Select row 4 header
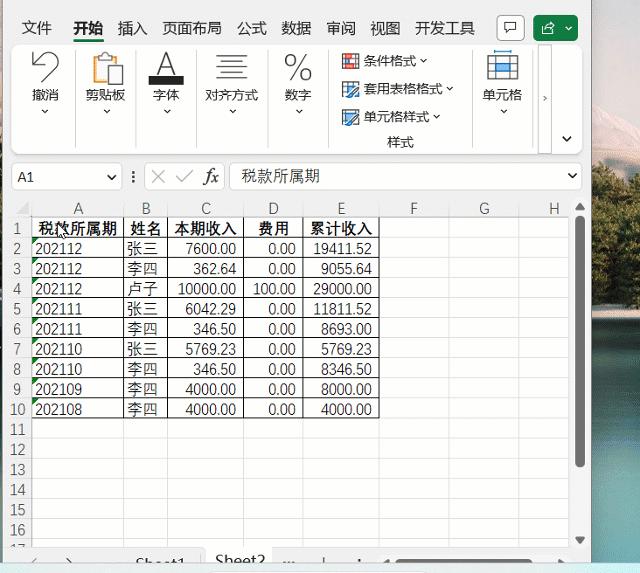This screenshot has height=573, width=640. pos(17,289)
